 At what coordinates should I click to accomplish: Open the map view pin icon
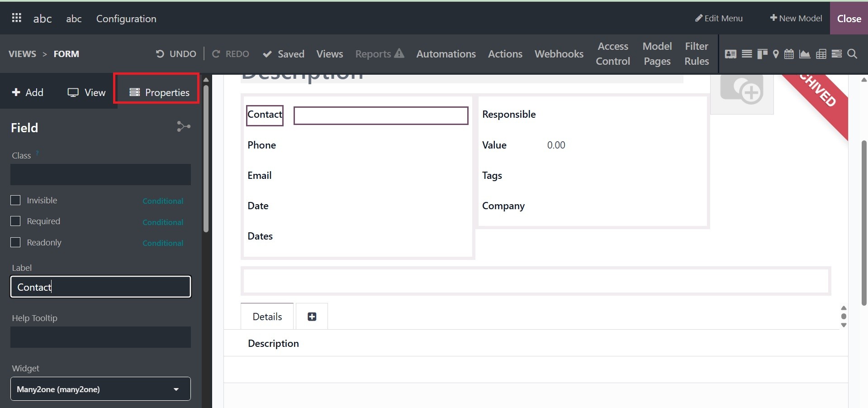pos(776,54)
